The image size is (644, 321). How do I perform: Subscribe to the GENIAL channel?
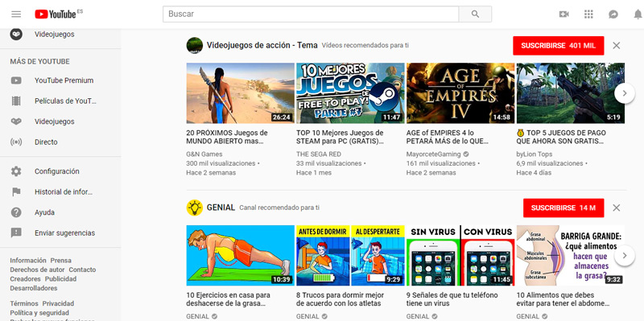(x=563, y=208)
